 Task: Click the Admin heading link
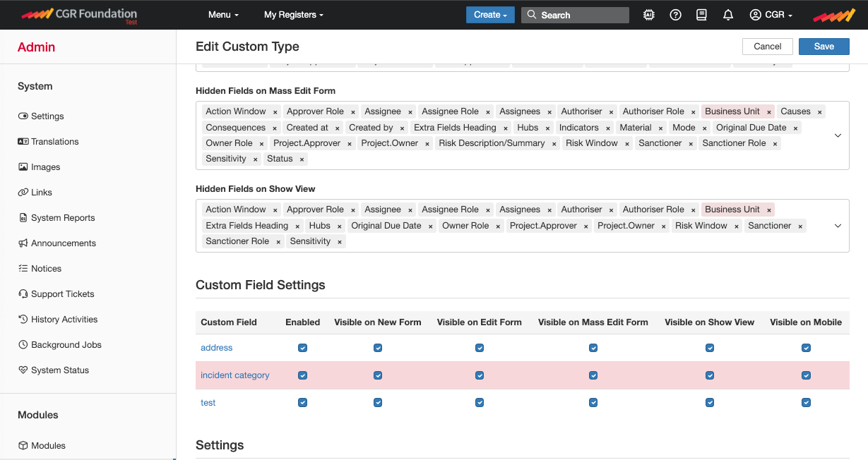coord(36,47)
